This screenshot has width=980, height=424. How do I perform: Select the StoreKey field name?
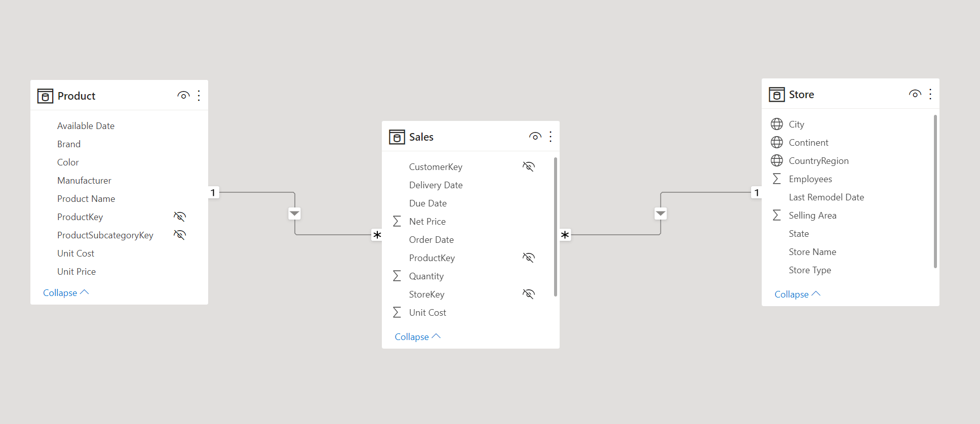coord(426,294)
